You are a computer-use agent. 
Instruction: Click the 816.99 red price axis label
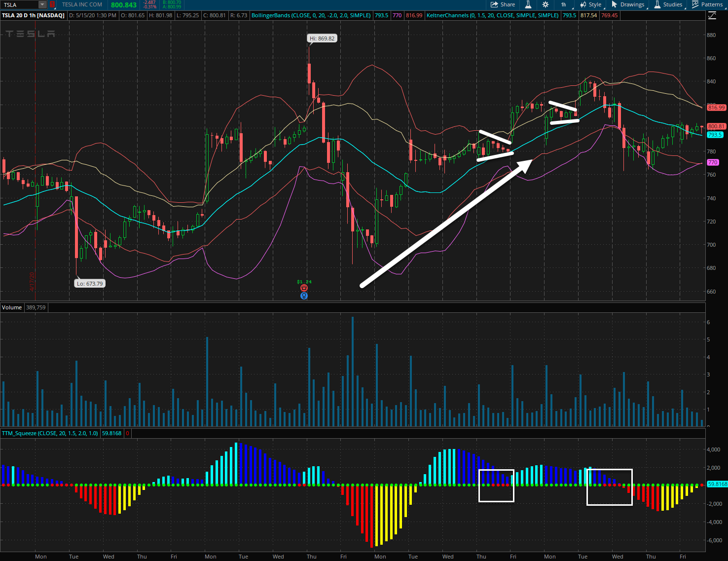716,108
